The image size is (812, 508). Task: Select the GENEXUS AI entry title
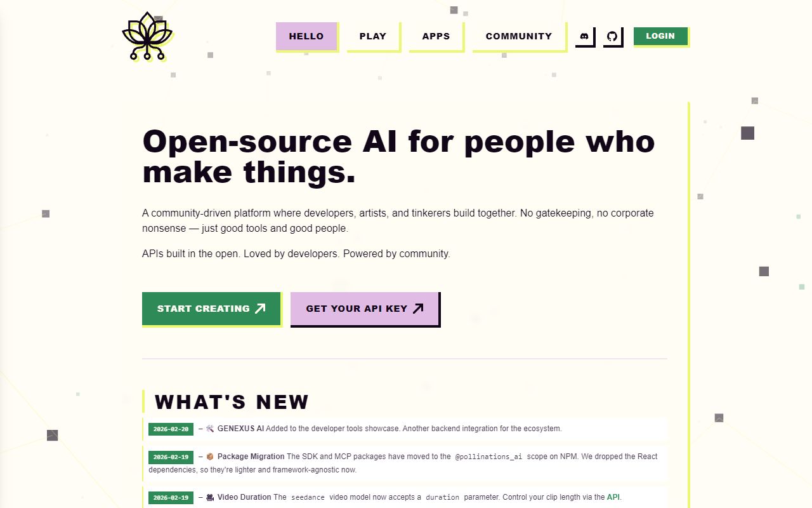240,429
